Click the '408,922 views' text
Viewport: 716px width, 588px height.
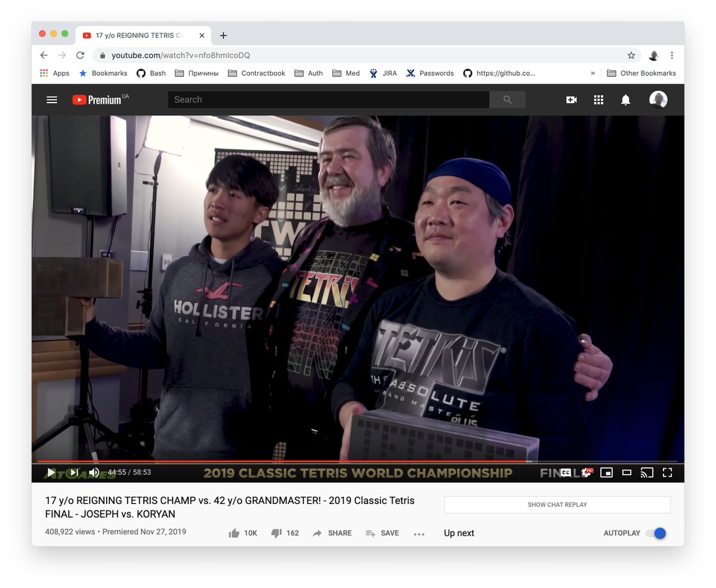pyautogui.click(x=70, y=531)
